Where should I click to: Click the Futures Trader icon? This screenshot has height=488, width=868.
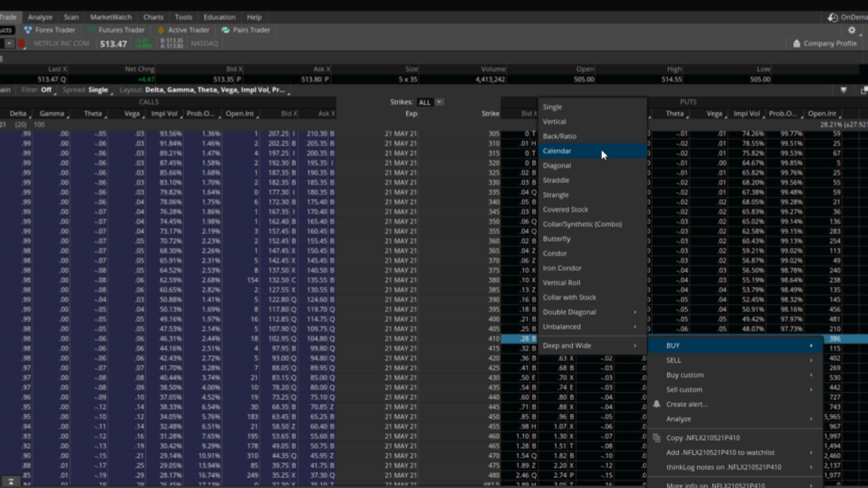click(x=92, y=30)
